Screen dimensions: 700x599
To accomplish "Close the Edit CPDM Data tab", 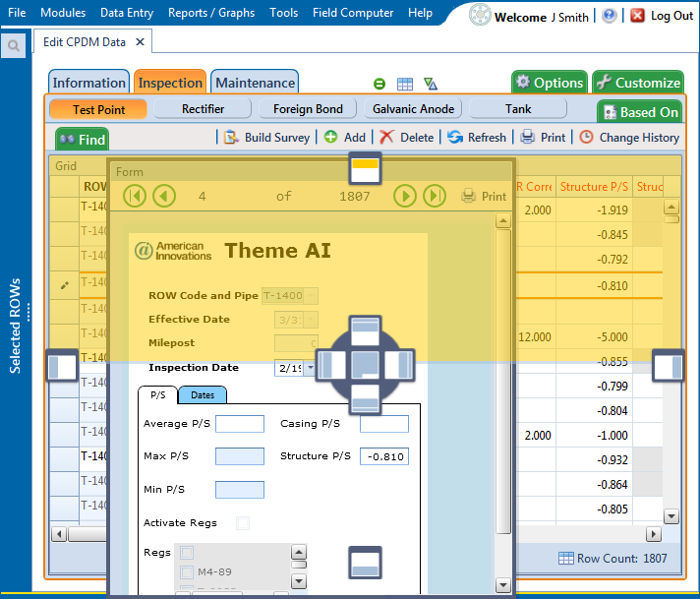I will 140,42.
